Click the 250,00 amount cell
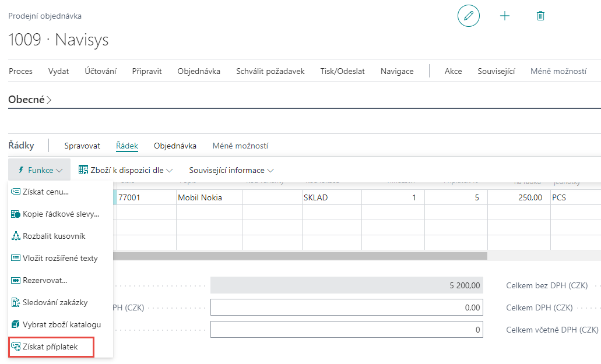 coord(519,197)
